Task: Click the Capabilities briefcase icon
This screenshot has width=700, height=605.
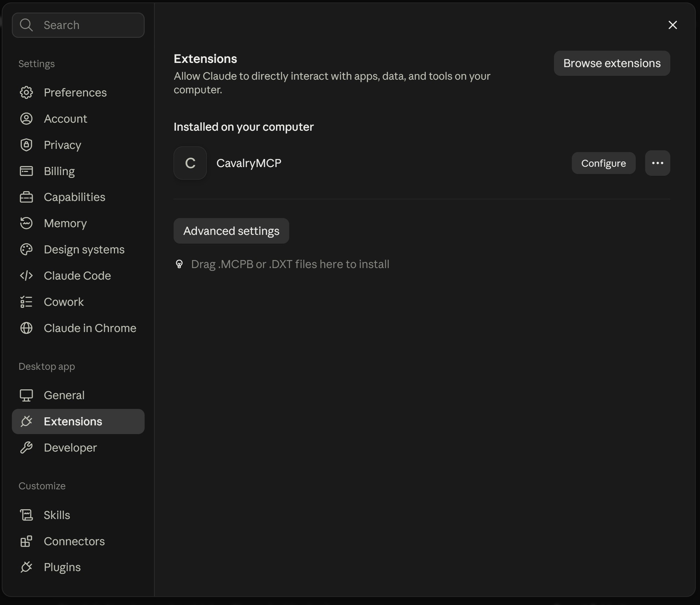Action: pyautogui.click(x=26, y=197)
